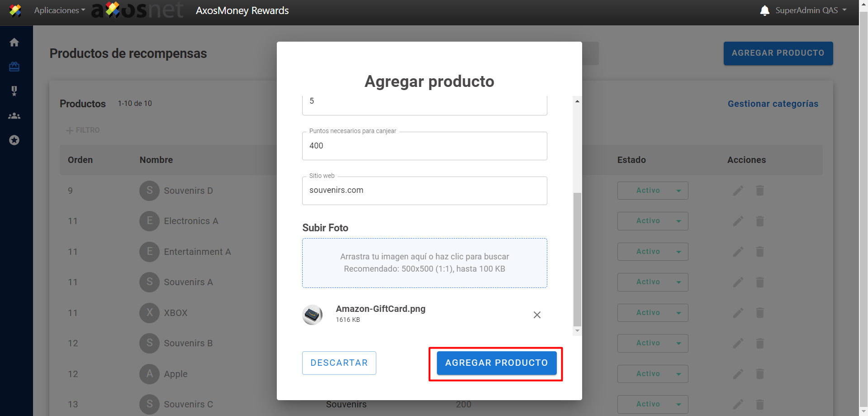
Task: Expand the SuperAdmin QAS user menu
Action: click(x=811, y=10)
